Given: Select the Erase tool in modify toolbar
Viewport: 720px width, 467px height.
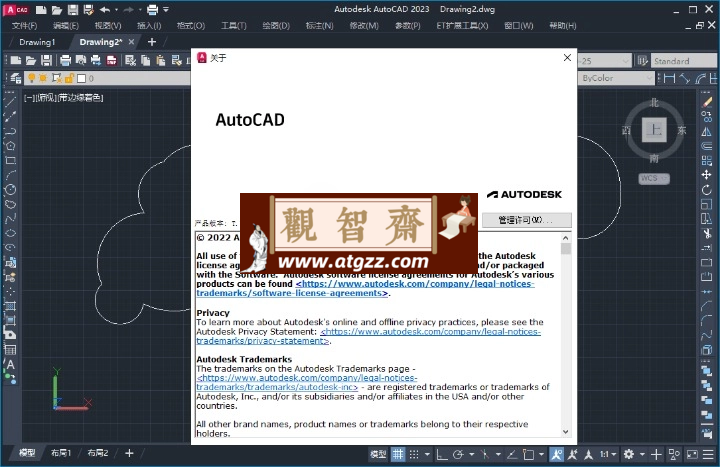Looking at the screenshot, I should [x=707, y=102].
